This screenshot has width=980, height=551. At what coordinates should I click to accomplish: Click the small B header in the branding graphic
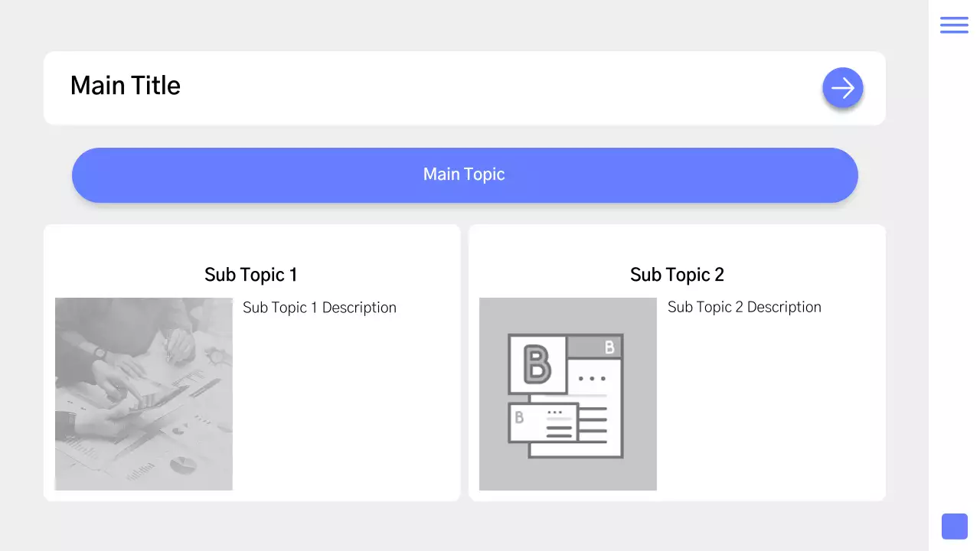point(609,347)
